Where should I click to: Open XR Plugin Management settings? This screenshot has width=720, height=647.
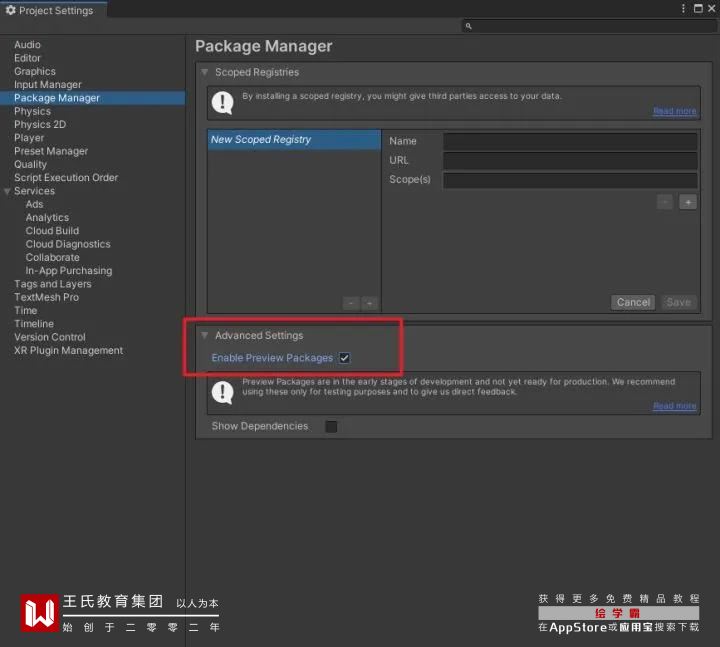(68, 350)
